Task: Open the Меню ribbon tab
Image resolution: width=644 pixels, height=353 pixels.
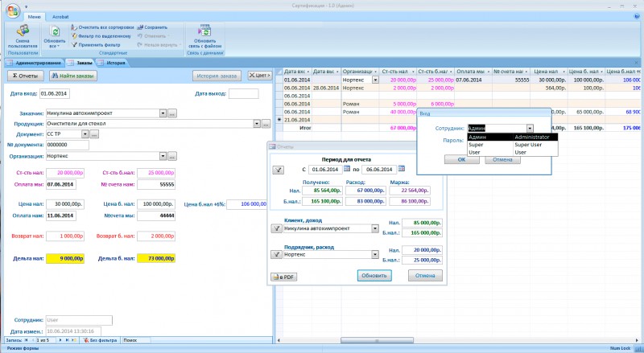Action: (34, 17)
